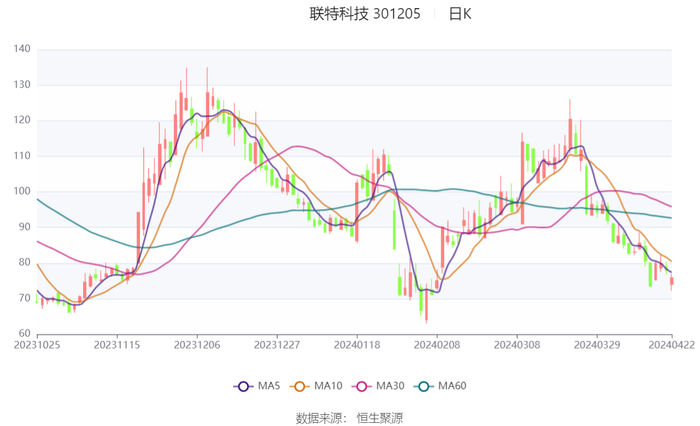Click the 140 value on the y-axis
The width and height of the screenshot is (700, 426).
coord(22,49)
